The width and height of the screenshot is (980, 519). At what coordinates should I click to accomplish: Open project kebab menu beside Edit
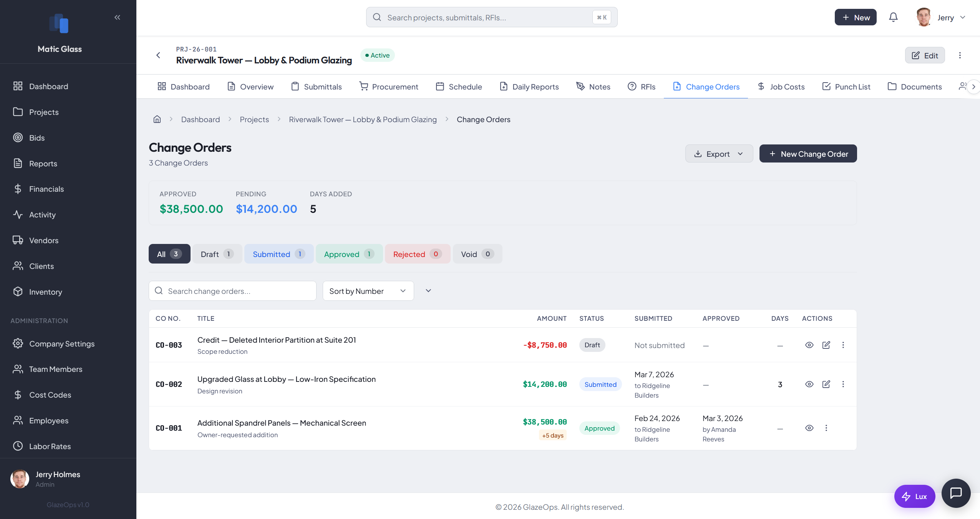pos(960,55)
